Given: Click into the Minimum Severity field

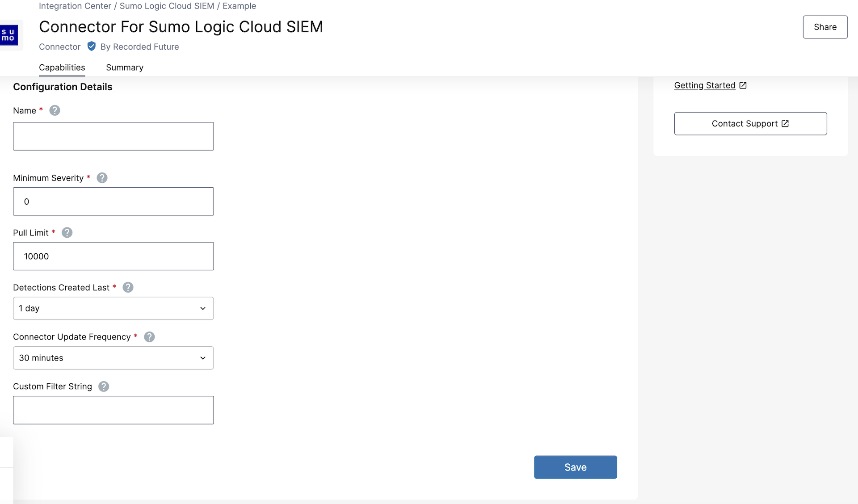Looking at the screenshot, I should 113,202.
